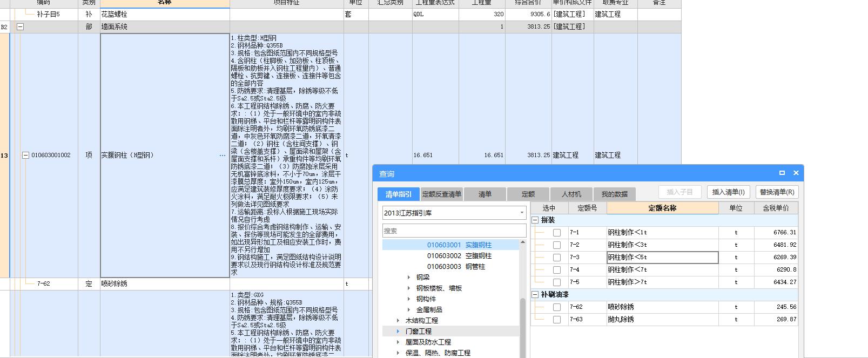Open the 定额 tab
The image size is (868, 358).
pos(528,194)
